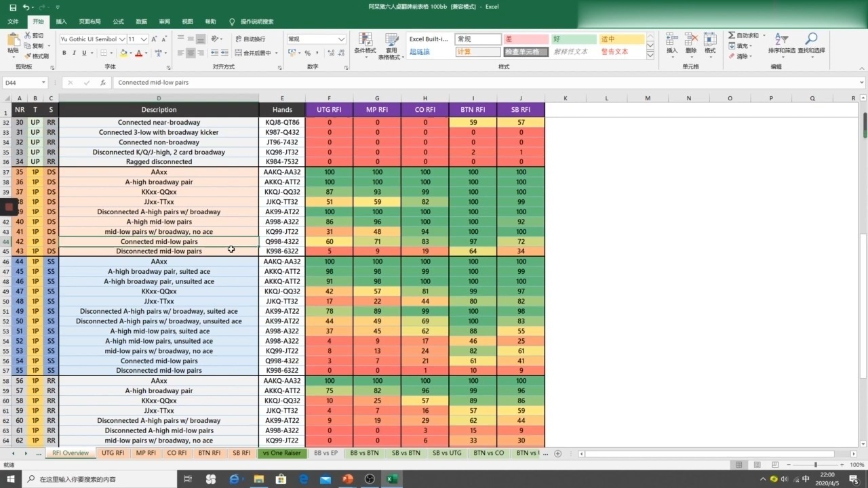Select the 超链接 hyperlink style

click(x=420, y=52)
